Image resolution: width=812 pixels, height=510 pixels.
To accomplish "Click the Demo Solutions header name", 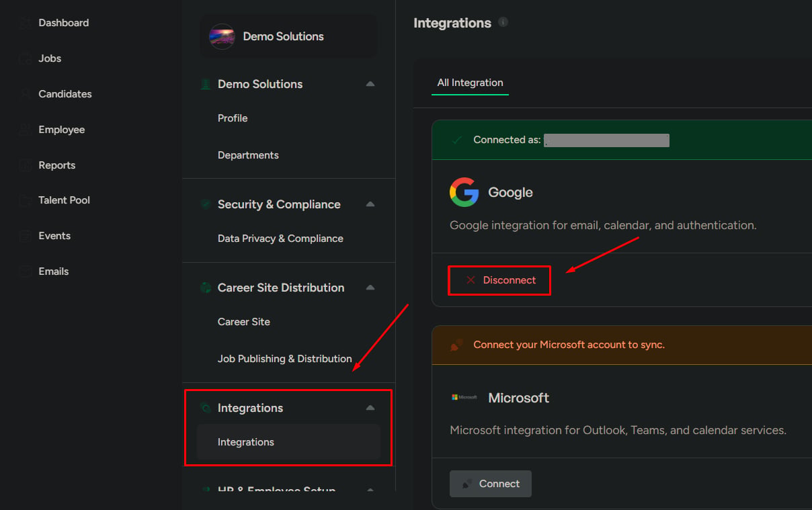I will pos(283,36).
